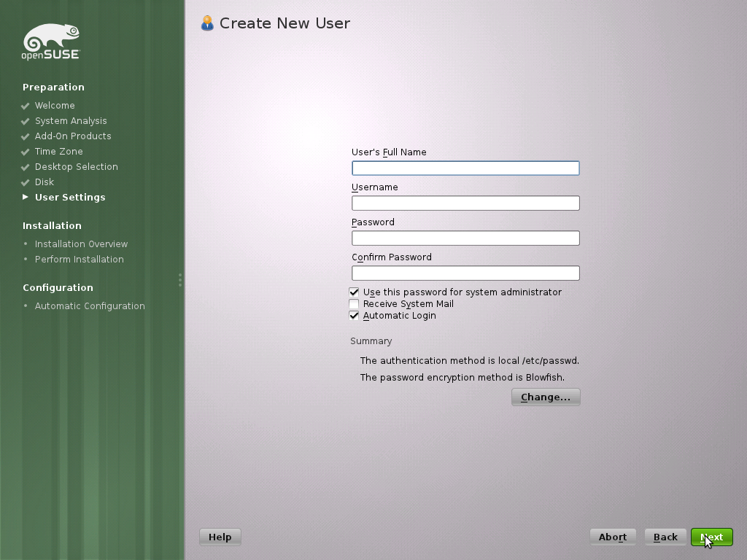Select User Settings step in sidebar
Viewport: 747px width, 560px height.
point(70,197)
